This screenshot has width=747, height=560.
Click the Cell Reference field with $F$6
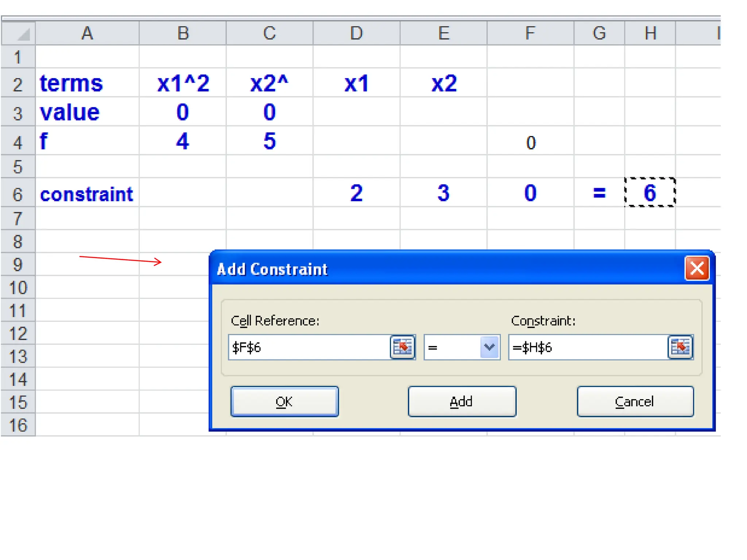pyautogui.click(x=309, y=347)
